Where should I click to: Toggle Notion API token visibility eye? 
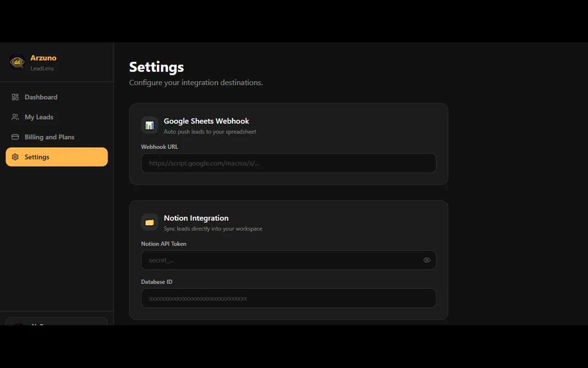coord(427,260)
